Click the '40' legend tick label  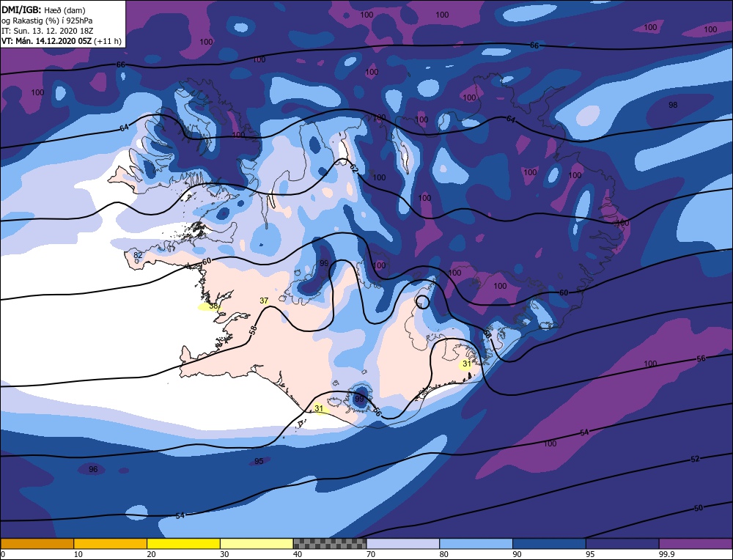(298, 554)
